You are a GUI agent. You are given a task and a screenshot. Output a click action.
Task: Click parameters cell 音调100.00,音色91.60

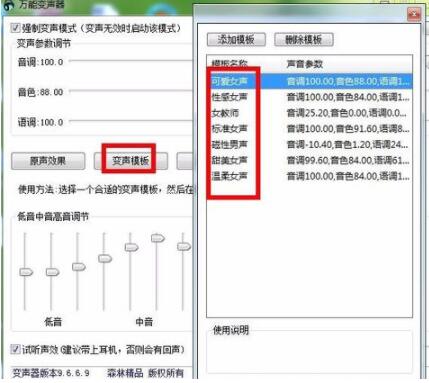[348, 129]
